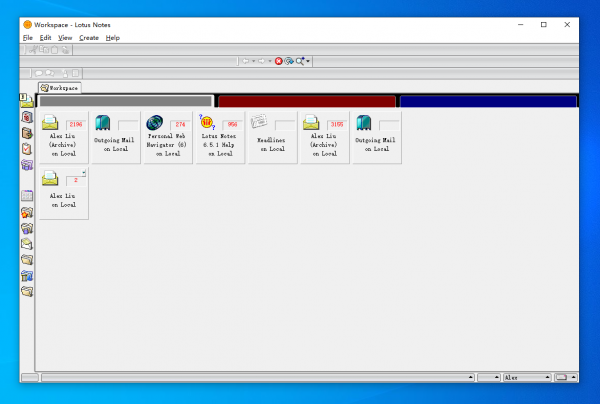Click the Mail bookmark icon in sidebar

point(27,101)
